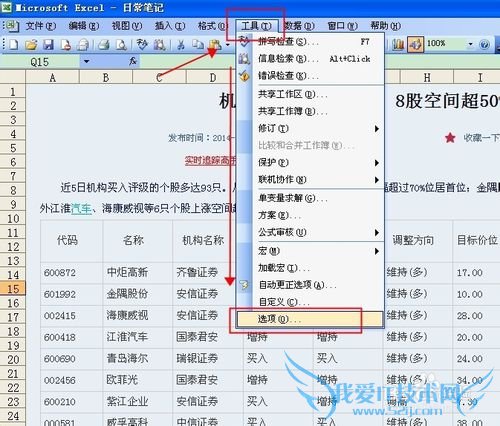
Task: Click cell containing 600872
Action: 72,273
